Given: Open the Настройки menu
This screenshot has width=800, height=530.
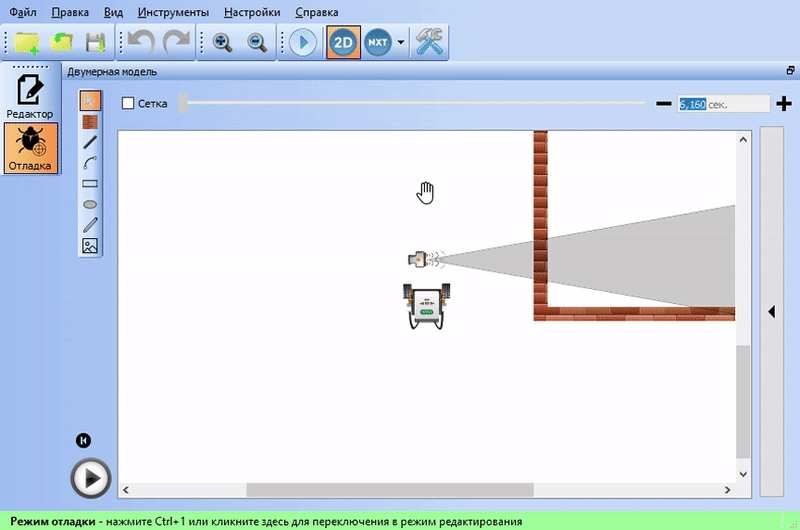Looking at the screenshot, I should (x=252, y=13).
